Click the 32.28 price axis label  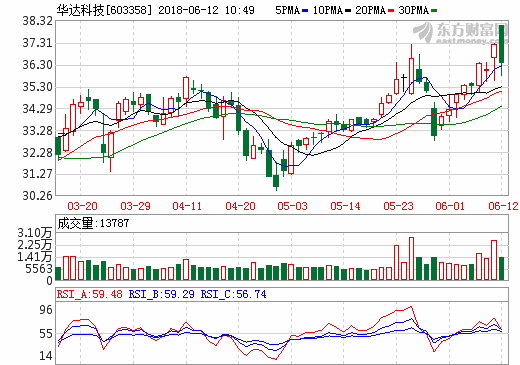click(37, 153)
